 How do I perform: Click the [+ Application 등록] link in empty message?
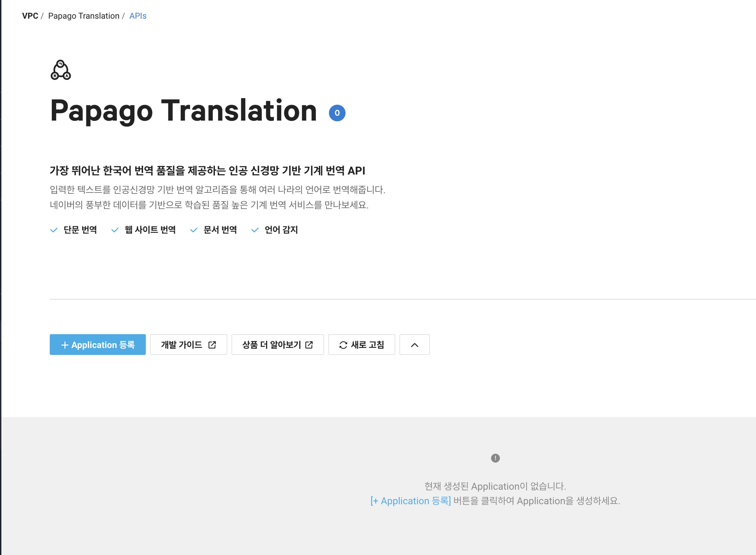410,501
